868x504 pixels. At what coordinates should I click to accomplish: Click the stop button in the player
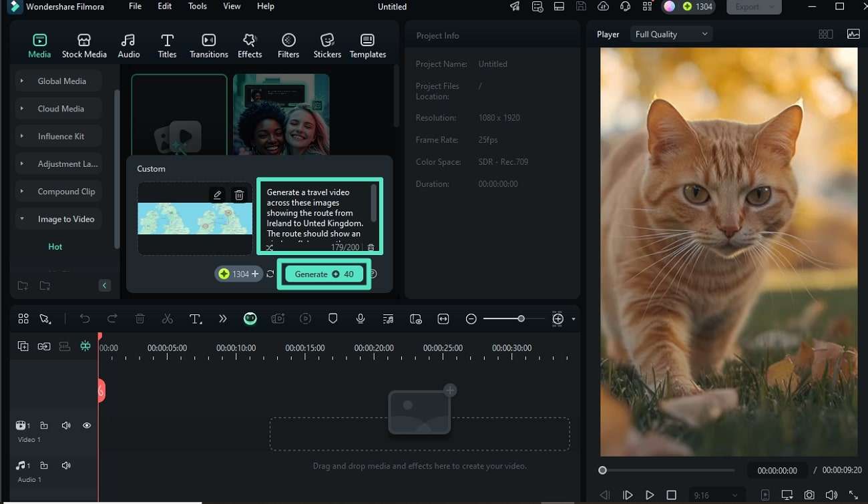[672, 495]
